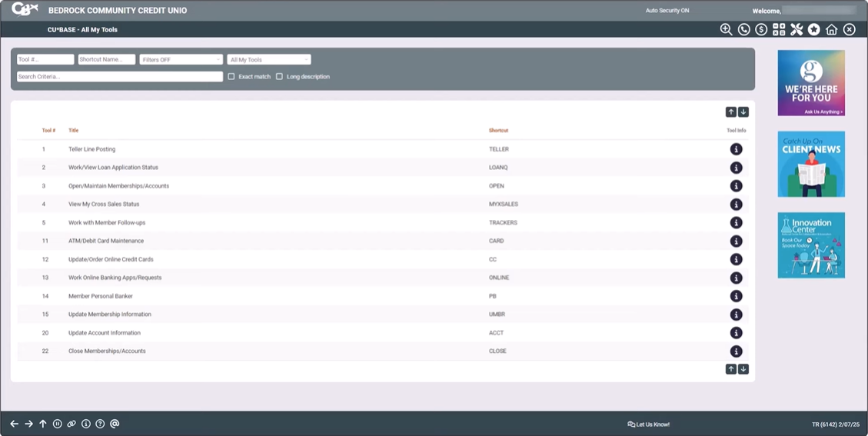Click the page up arrow below the list
Screen dimensions: 868x436
[730, 369]
